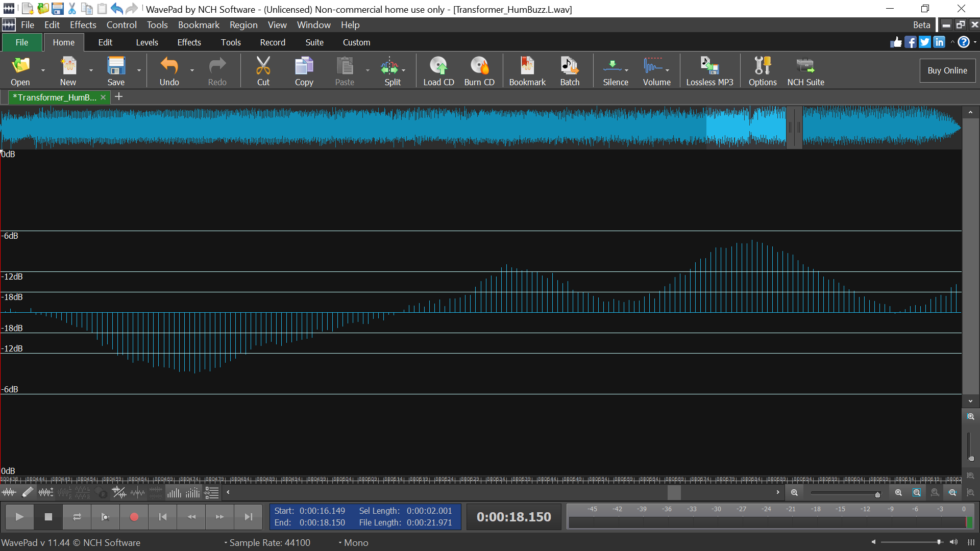Open the Bookmark menu
The width and height of the screenshot is (980, 551).
pyautogui.click(x=199, y=24)
